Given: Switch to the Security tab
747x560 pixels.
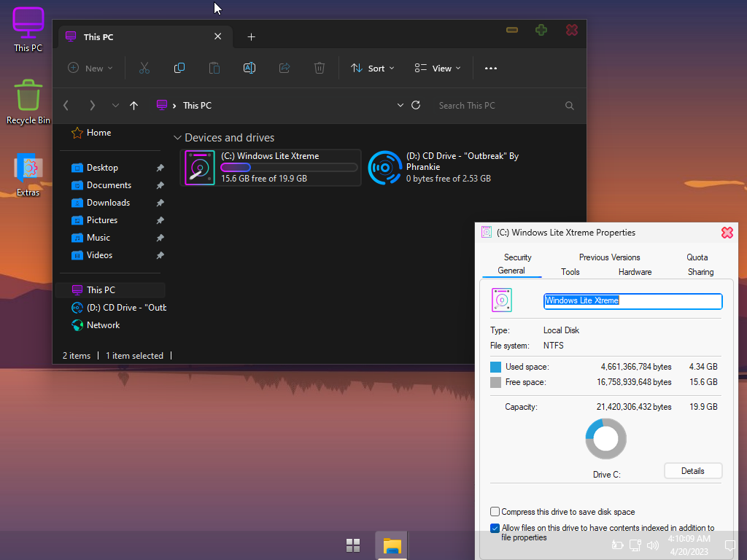Looking at the screenshot, I should click(517, 257).
